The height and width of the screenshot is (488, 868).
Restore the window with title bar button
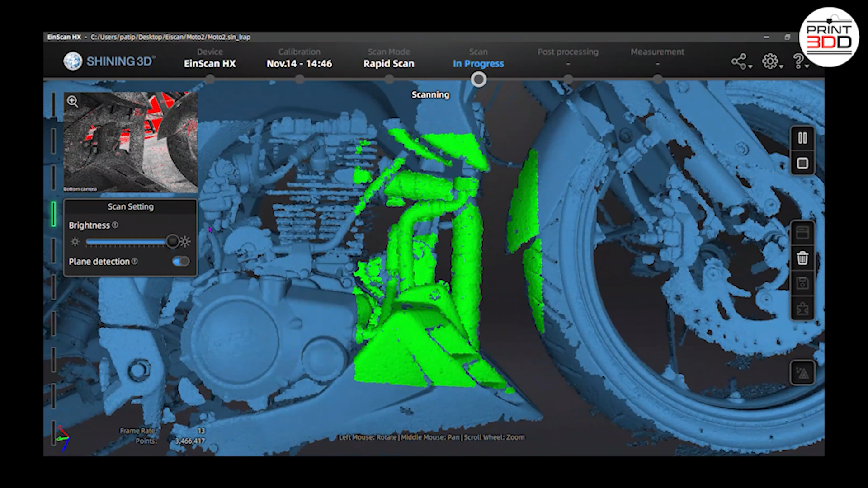787,37
